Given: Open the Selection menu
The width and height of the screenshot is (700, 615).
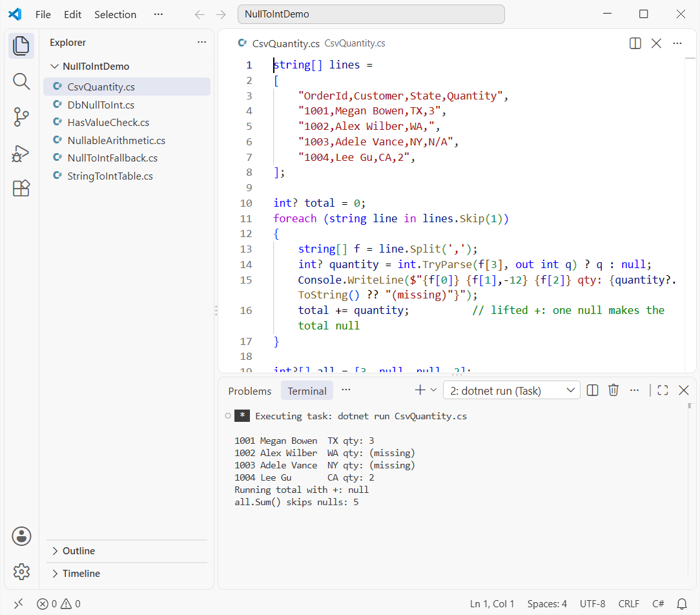Looking at the screenshot, I should pyautogui.click(x=115, y=14).
